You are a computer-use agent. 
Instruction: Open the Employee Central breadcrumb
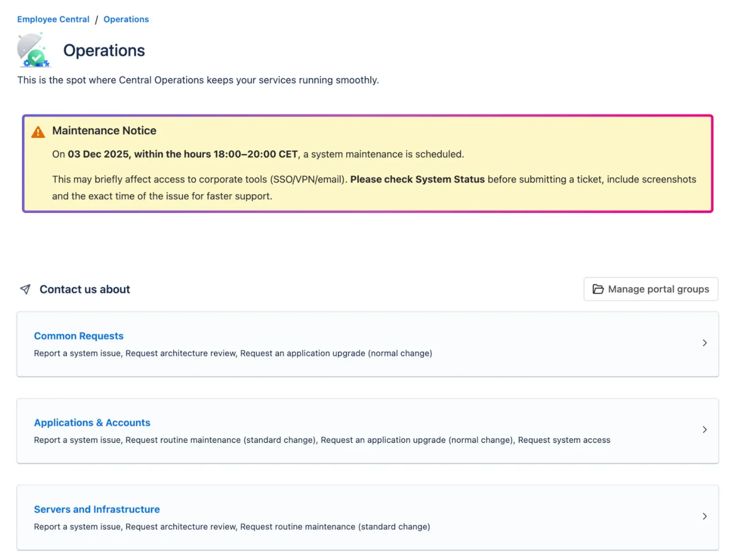[x=53, y=19]
